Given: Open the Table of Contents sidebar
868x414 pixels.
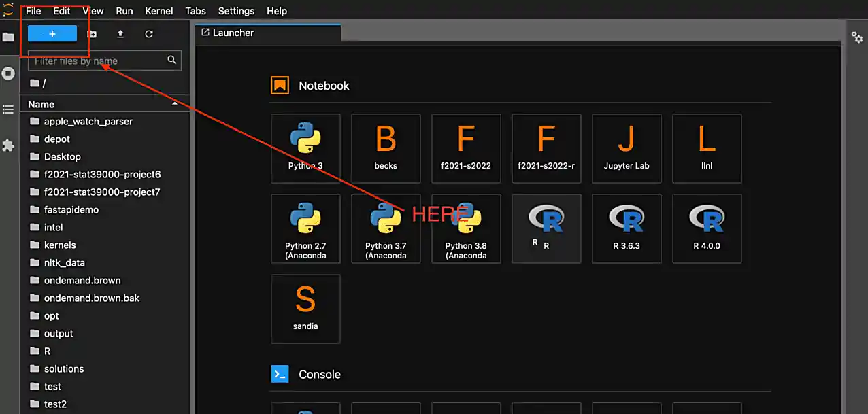Looking at the screenshot, I should point(8,109).
